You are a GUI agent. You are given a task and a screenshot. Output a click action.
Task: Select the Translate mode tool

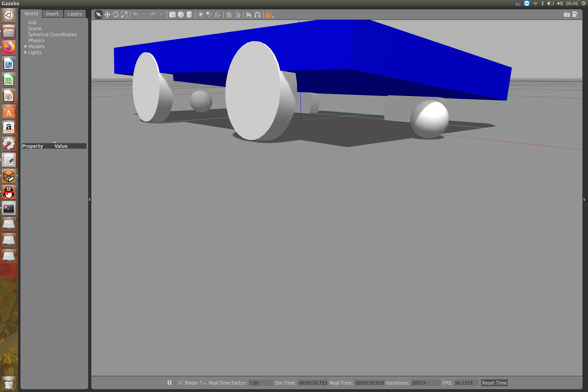[107, 15]
